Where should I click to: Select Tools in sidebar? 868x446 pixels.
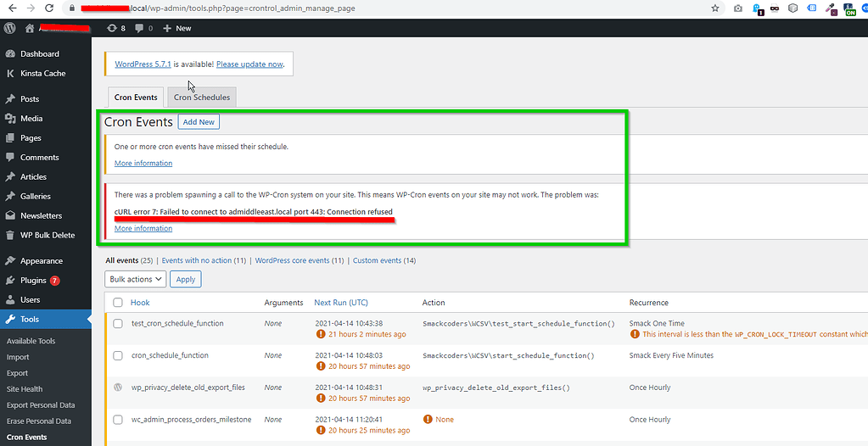(45, 320)
